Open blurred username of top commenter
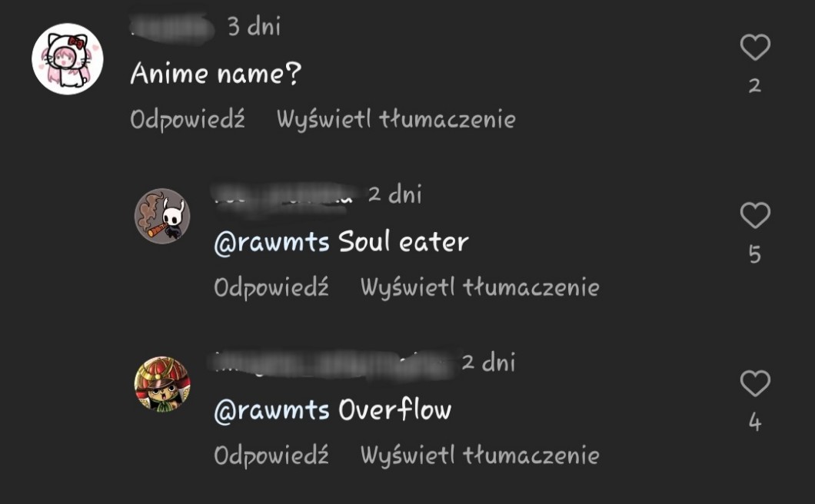 point(172,27)
